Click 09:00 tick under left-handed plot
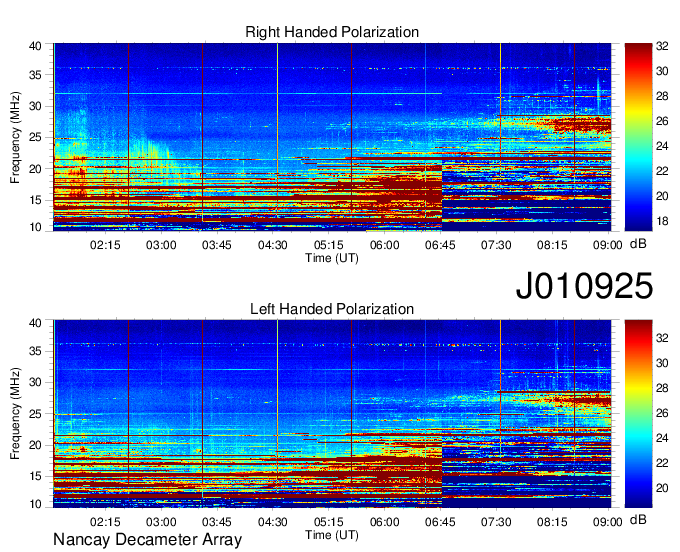680x552 pixels. (x=608, y=521)
